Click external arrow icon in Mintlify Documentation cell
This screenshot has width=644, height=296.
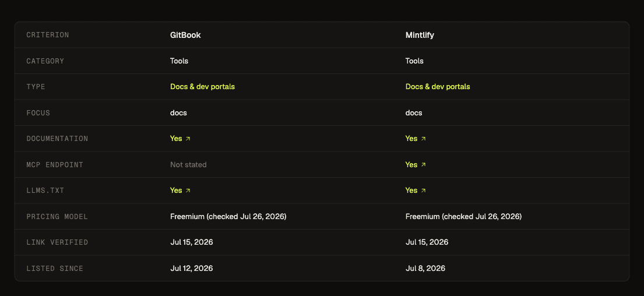[x=424, y=139]
